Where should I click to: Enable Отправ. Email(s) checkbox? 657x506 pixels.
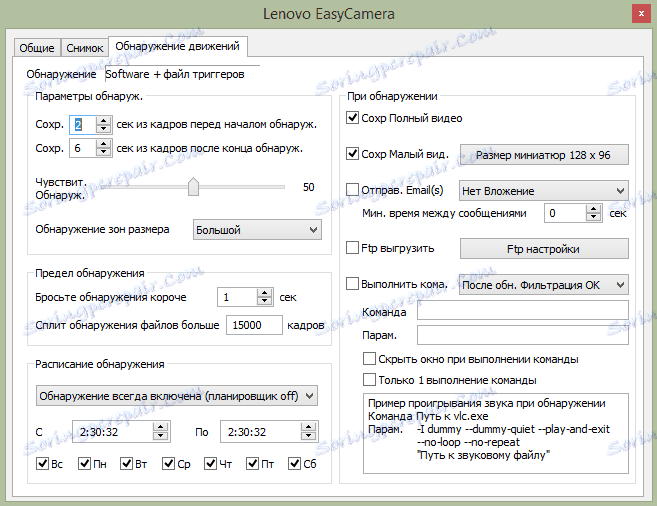tap(352, 190)
